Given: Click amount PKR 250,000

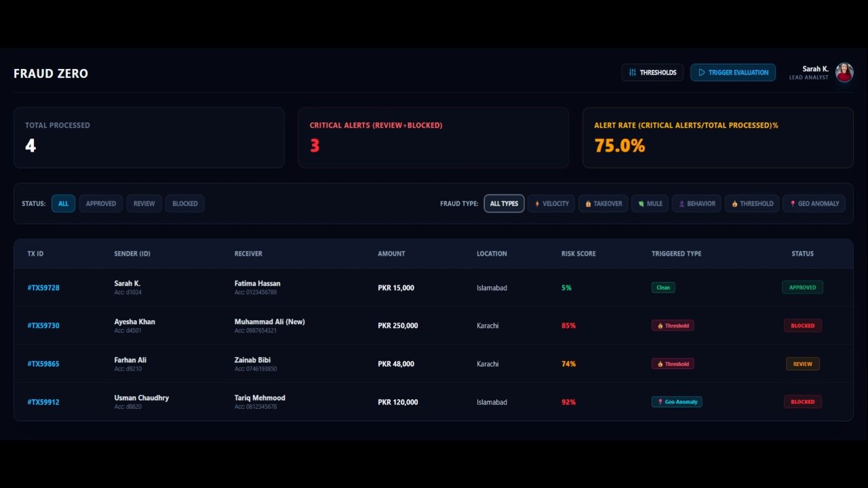Looking at the screenshot, I should (x=397, y=326).
